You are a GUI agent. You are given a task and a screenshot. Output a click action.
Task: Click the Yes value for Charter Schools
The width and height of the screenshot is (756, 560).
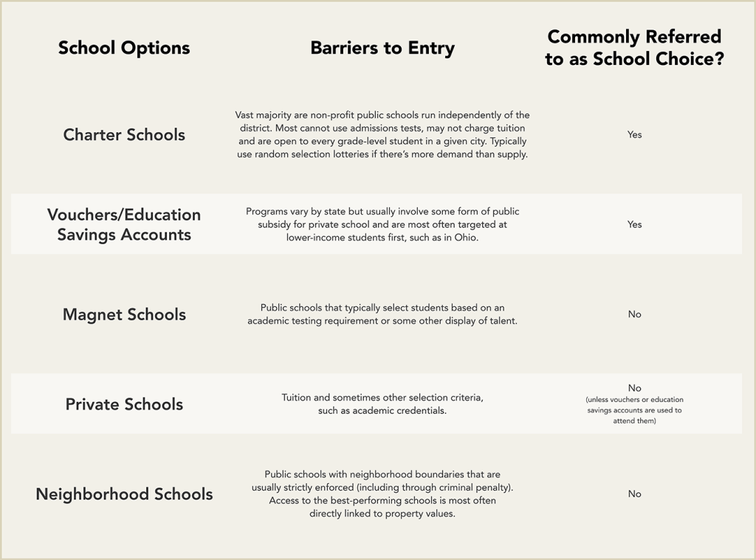click(634, 134)
